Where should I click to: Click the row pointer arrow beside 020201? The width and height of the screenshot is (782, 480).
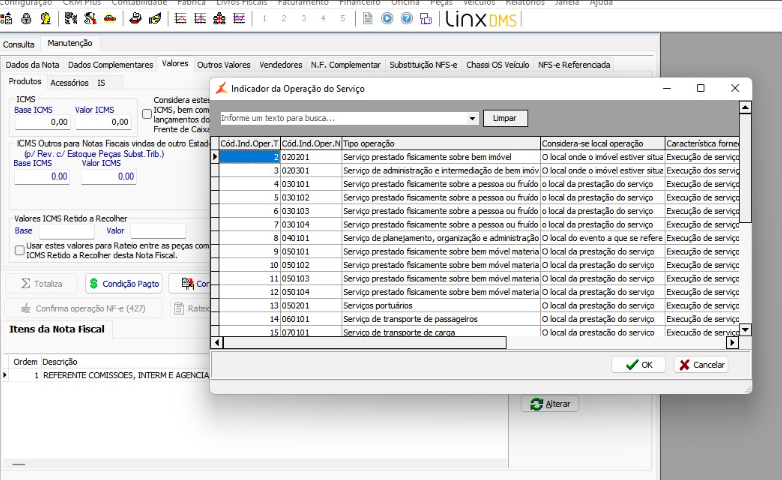[x=215, y=157]
